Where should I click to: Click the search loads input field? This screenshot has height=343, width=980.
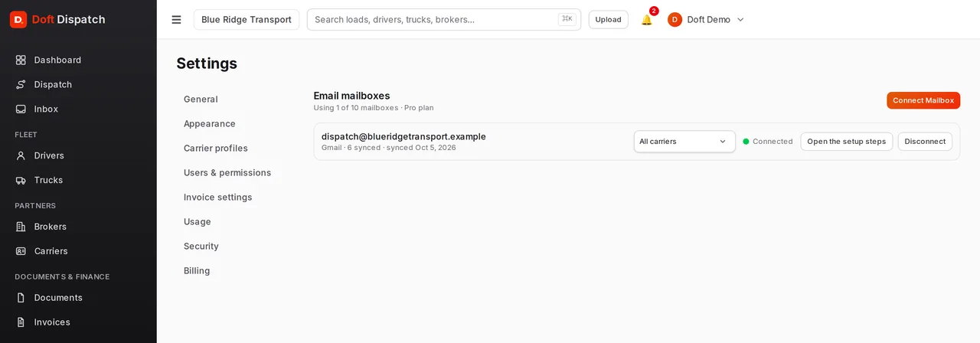(444, 19)
